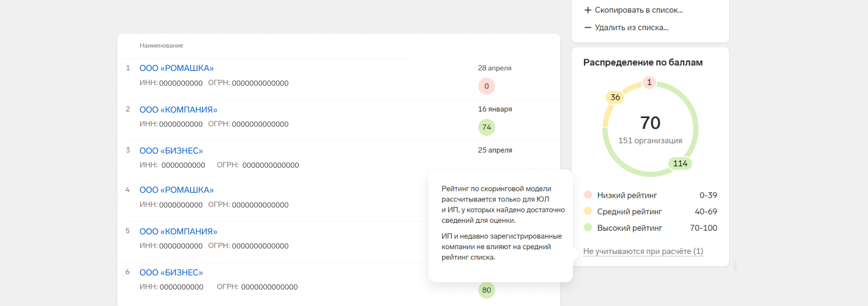The image size is (868, 306).
Task: Open ООО «КОМПАНИЯ» in row 5
Action: tap(178, 231)
